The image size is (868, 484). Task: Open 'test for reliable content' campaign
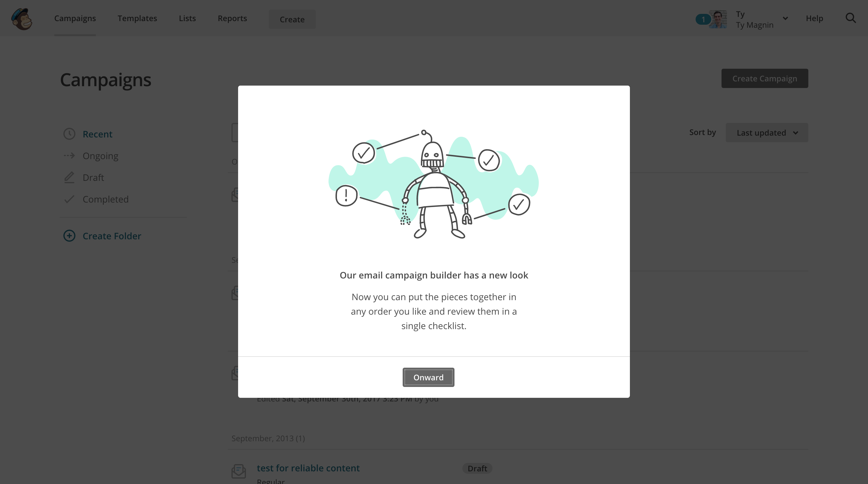point(308,468)
